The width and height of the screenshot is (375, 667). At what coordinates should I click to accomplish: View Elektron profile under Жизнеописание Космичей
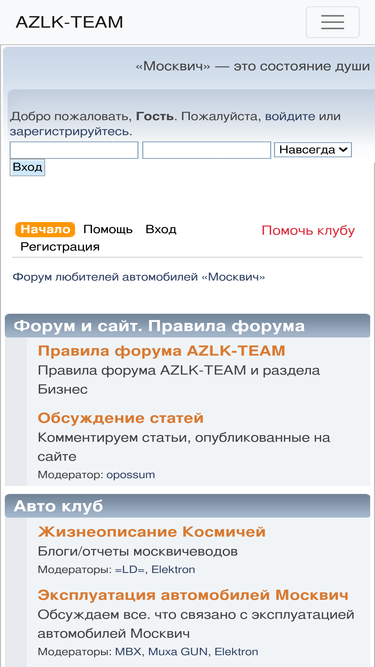pyautogui.click(x=173, y=570)
